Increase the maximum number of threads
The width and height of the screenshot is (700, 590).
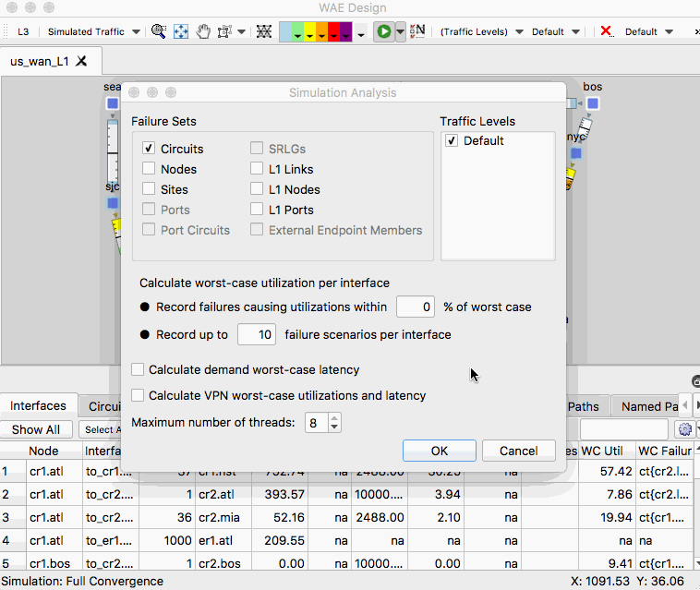(334, 417)
